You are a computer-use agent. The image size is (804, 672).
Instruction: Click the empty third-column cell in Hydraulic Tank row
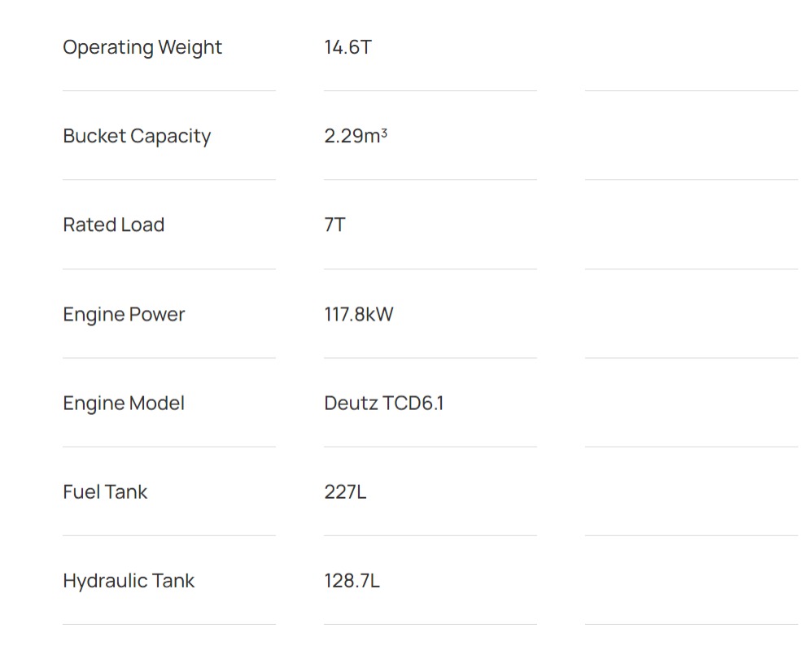pyautogui.click(x=691, y=581)
